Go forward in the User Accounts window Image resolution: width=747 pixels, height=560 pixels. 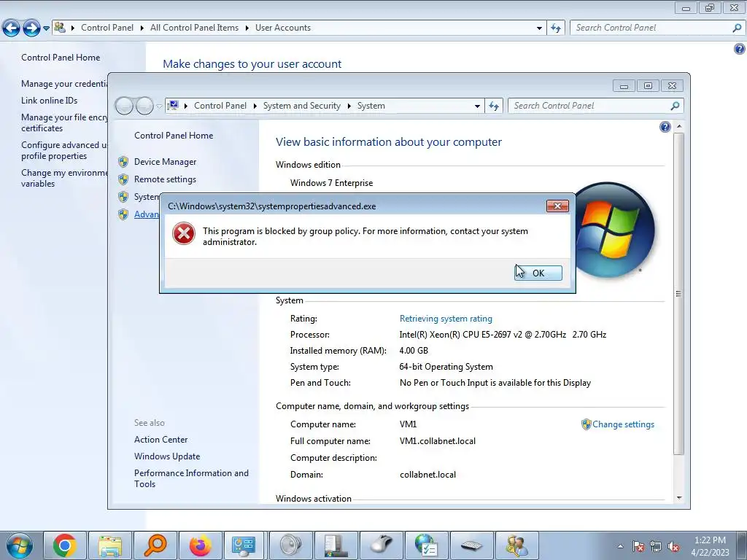(31, 28)
